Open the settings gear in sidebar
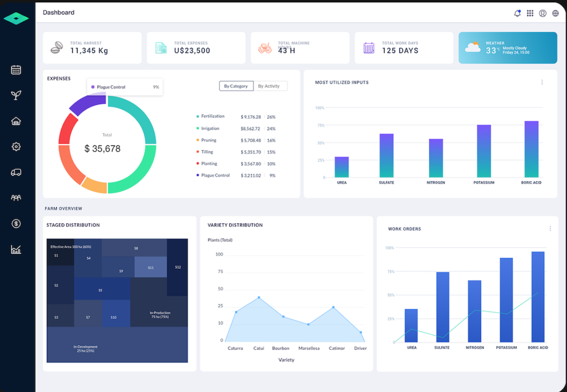 coord(16,147)
